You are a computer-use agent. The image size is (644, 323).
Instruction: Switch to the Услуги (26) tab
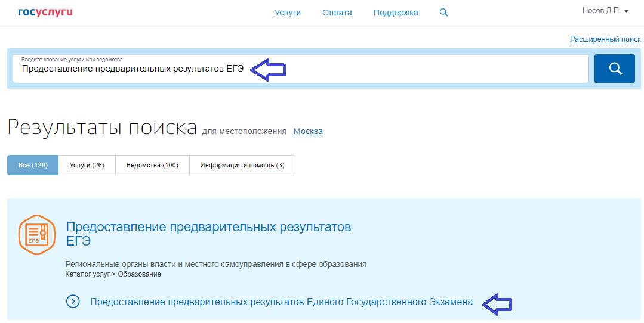pos(87,165)
